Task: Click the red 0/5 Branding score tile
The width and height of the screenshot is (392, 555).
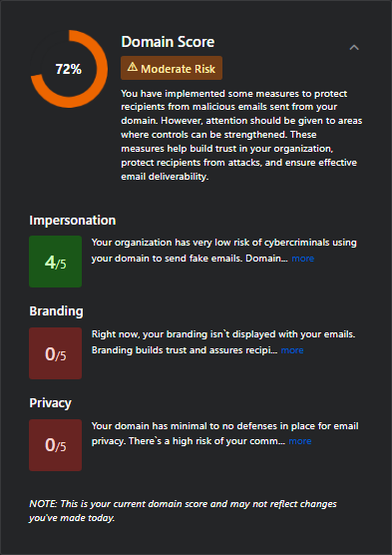Action: pos(56,353)
